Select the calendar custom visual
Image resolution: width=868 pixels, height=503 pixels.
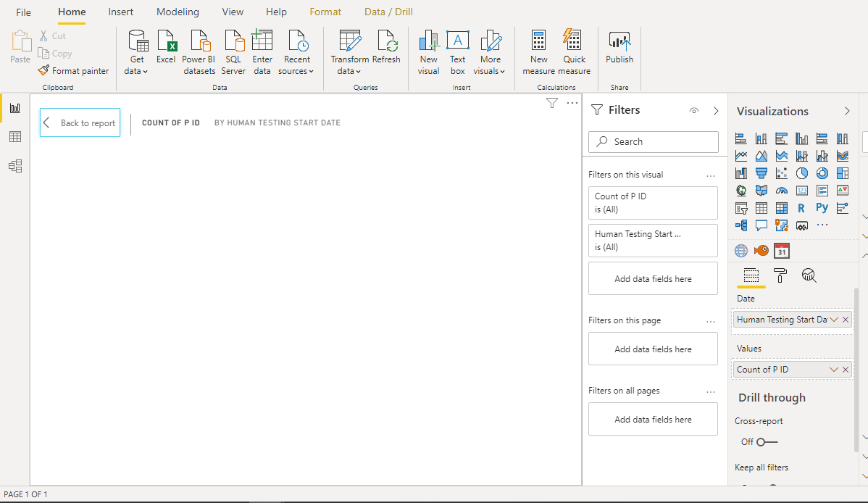click(782, 251)
